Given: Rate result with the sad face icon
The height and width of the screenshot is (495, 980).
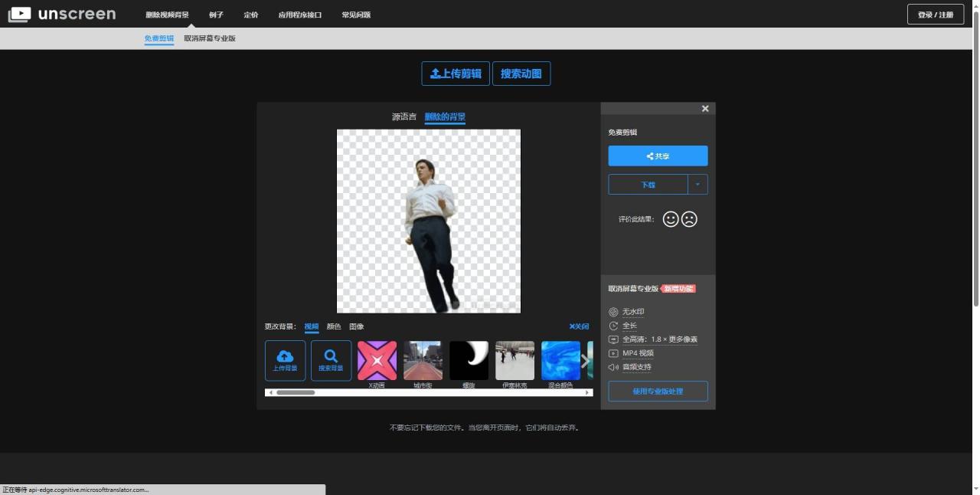Looking at the screenshot, I should [689, 219].
